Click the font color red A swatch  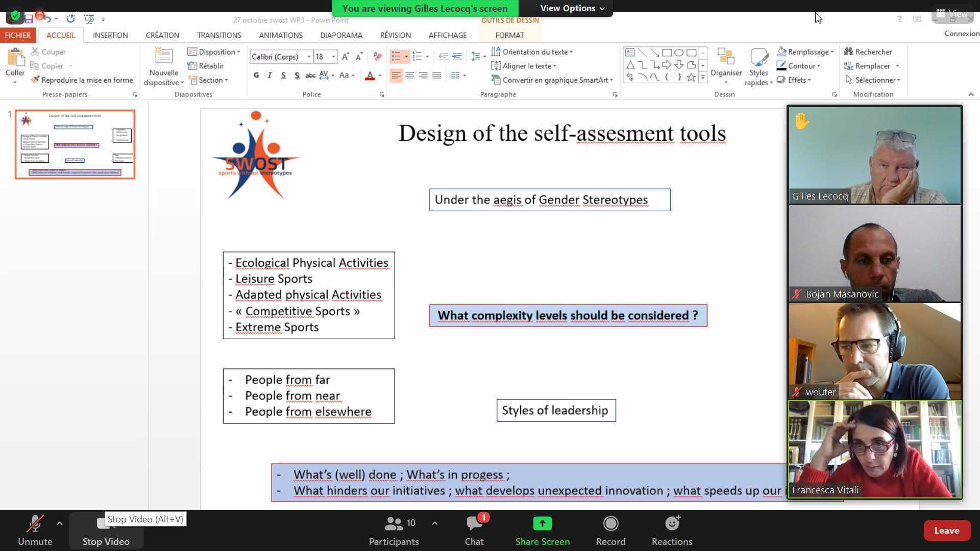click(370, 76)
